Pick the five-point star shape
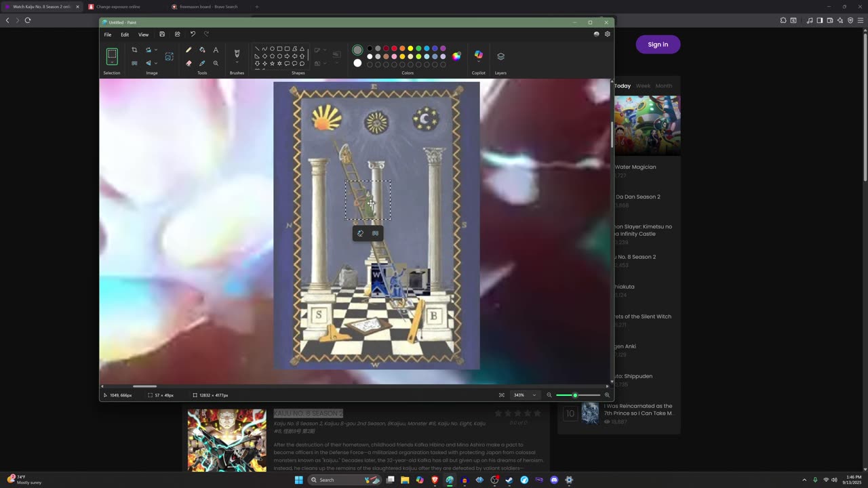The image size is (868, 488). [272, 64]
